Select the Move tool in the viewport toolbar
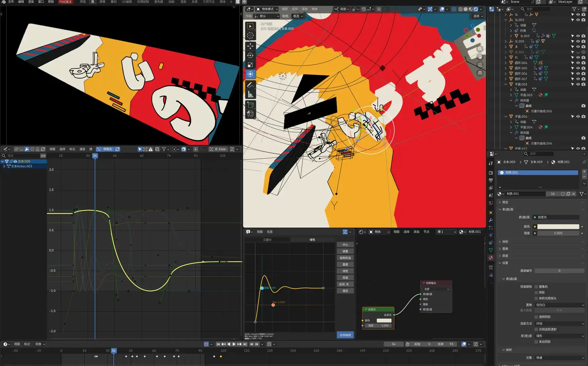 tap(250, 46)
